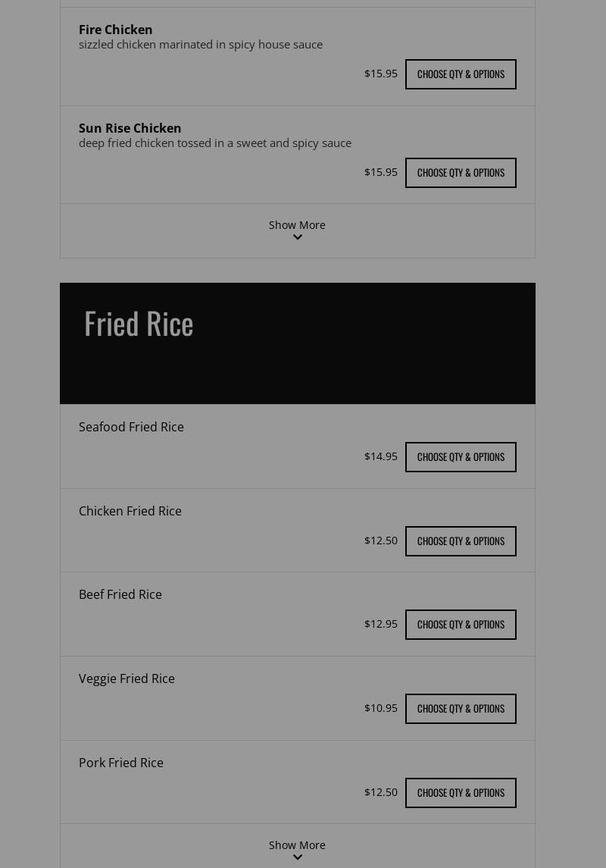Select the Beef Fried Rice item name
606x868 pixels.
pos(120,594)
